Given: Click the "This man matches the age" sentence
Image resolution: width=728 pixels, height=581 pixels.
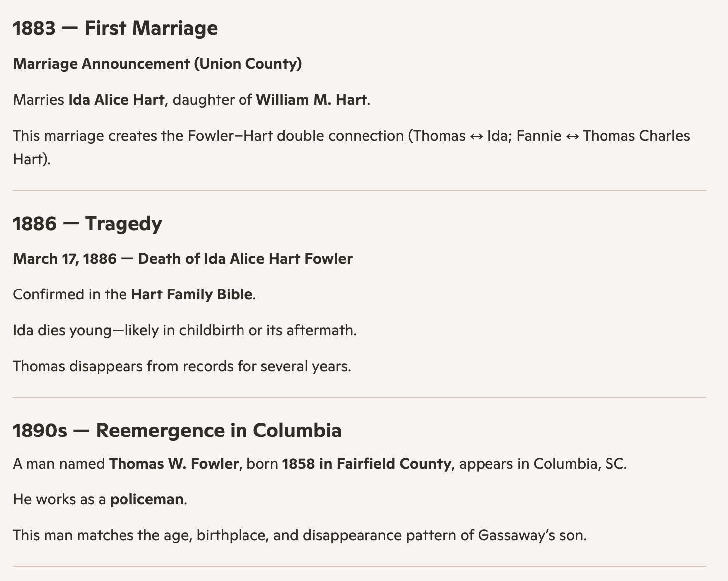Looking at the screenshot, I should 300,535.
